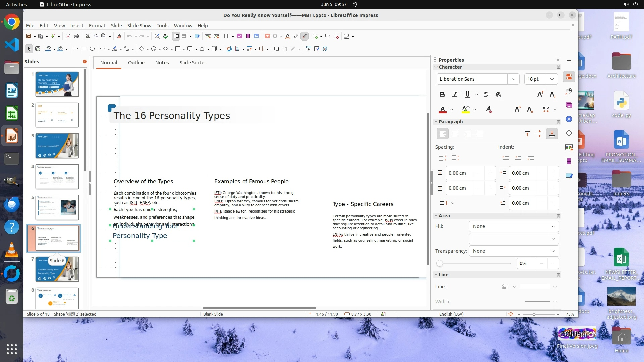Click the Print icon in toolbar
The image size is (644, 362).
(76, 36)
